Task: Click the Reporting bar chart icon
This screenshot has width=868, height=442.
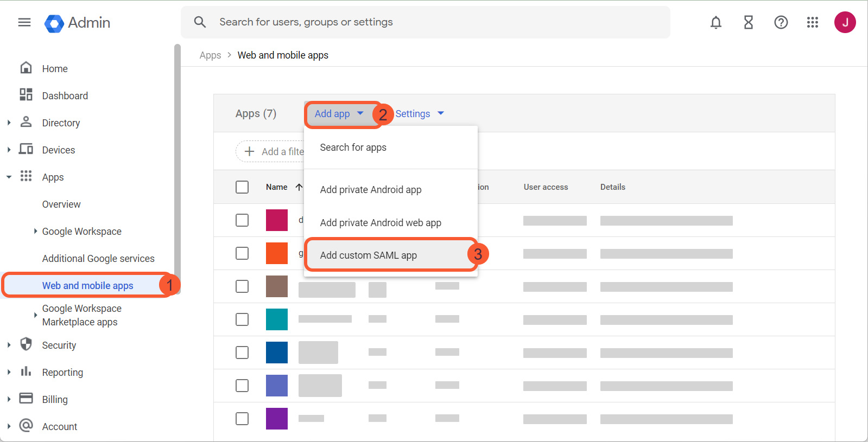Action: (x=26, y=371)
